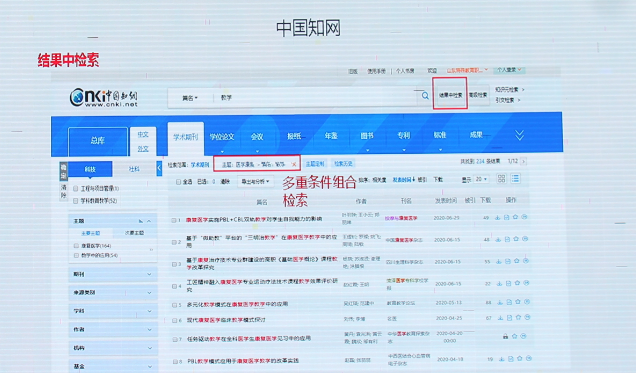Favorite article 1 with star icon
636x373 pixels.
(x=515, y=217)
